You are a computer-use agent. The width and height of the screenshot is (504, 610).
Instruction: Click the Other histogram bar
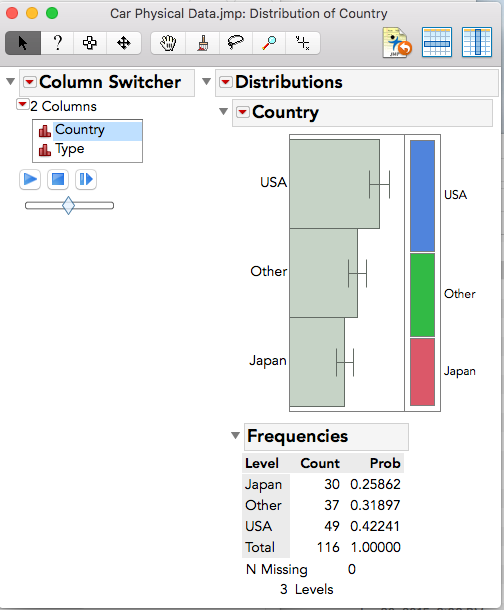[324, 273]
